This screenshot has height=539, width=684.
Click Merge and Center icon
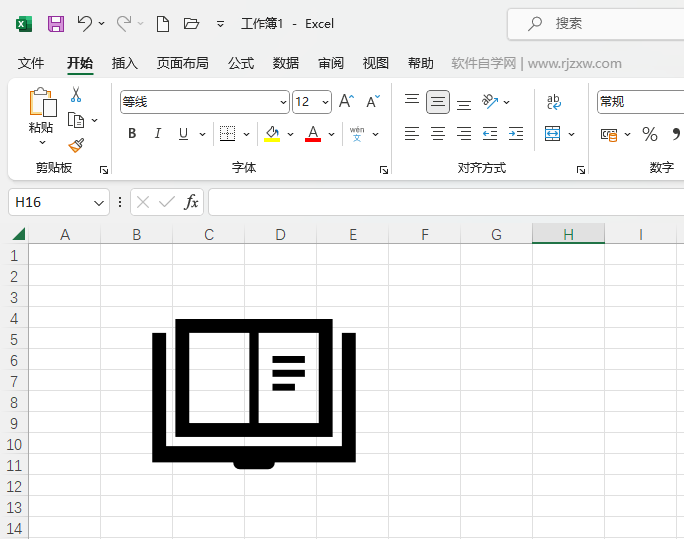553,133
